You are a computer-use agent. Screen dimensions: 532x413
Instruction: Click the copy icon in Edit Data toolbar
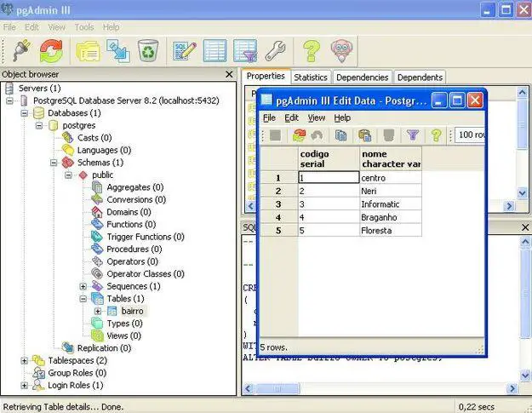click(x=340, y=135)
